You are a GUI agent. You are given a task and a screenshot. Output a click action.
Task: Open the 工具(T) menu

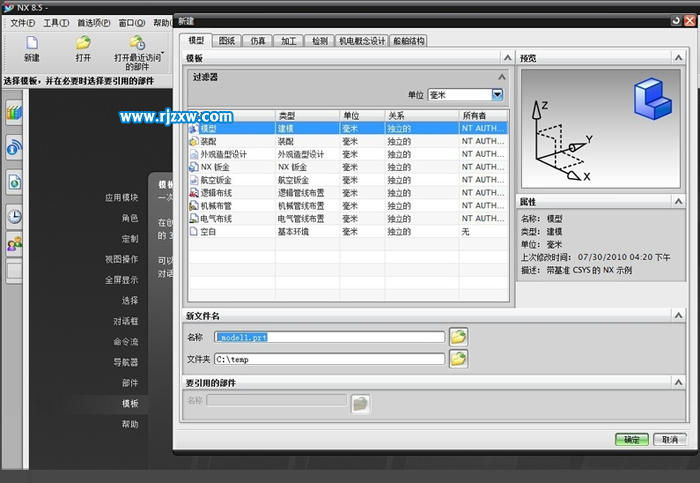(56, 23)
